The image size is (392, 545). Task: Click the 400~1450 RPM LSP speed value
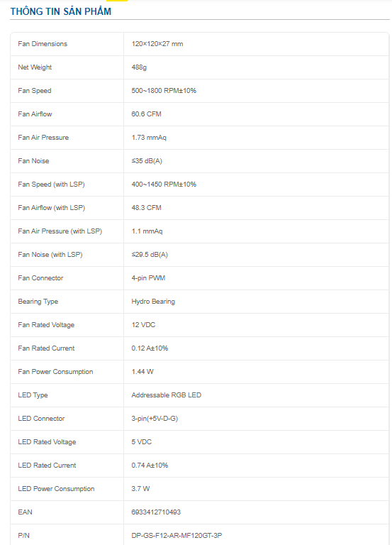coord(164,185)
